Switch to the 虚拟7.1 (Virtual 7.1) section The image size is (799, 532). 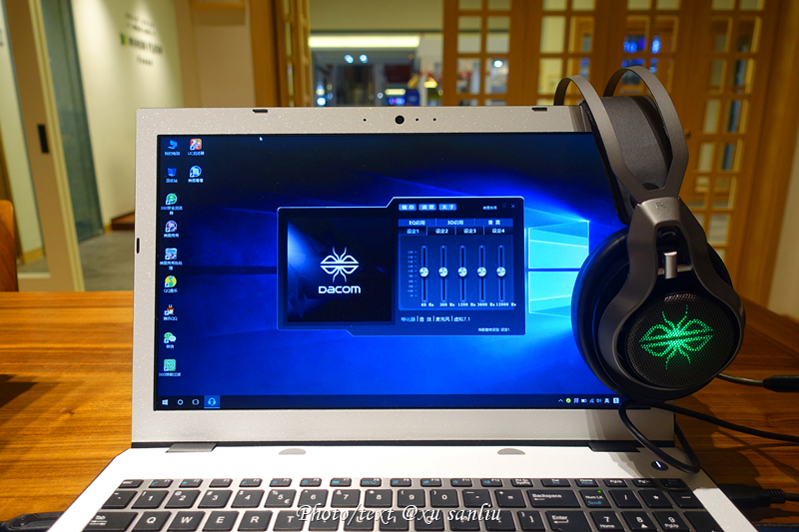tap(461, 319)
